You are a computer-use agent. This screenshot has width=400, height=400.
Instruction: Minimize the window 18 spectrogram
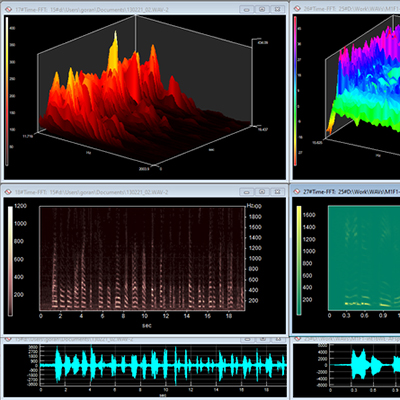pos(247,192)
